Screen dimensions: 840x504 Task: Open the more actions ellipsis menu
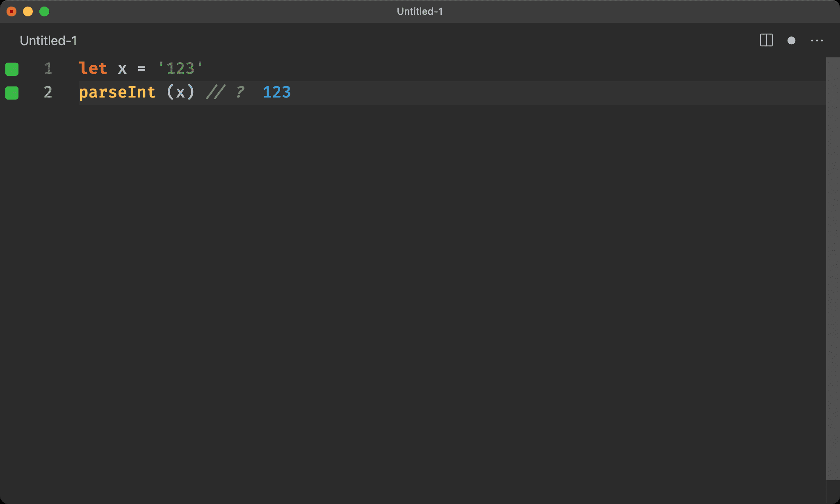817,40
